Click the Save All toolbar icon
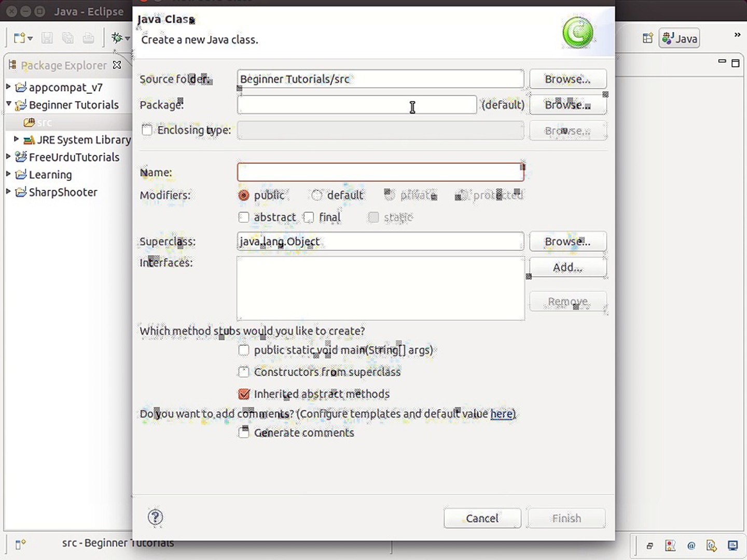 point(67,38)
